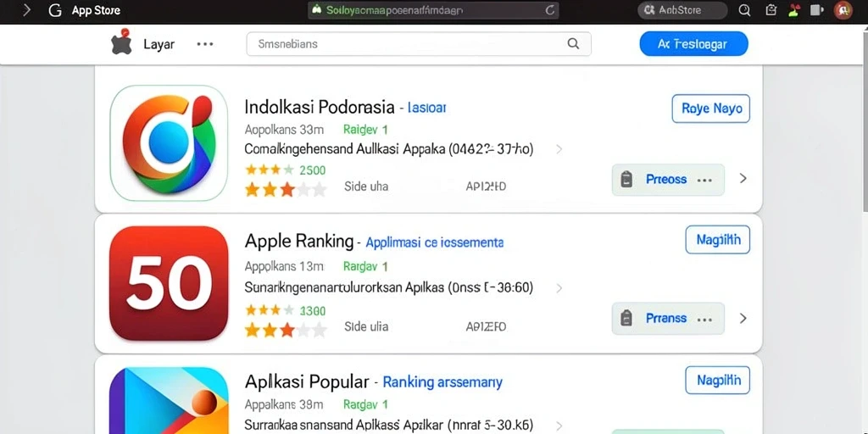Open the three dots in the Prranss button
The height and width of the screenshot is (434, 868).
point(704,320)
